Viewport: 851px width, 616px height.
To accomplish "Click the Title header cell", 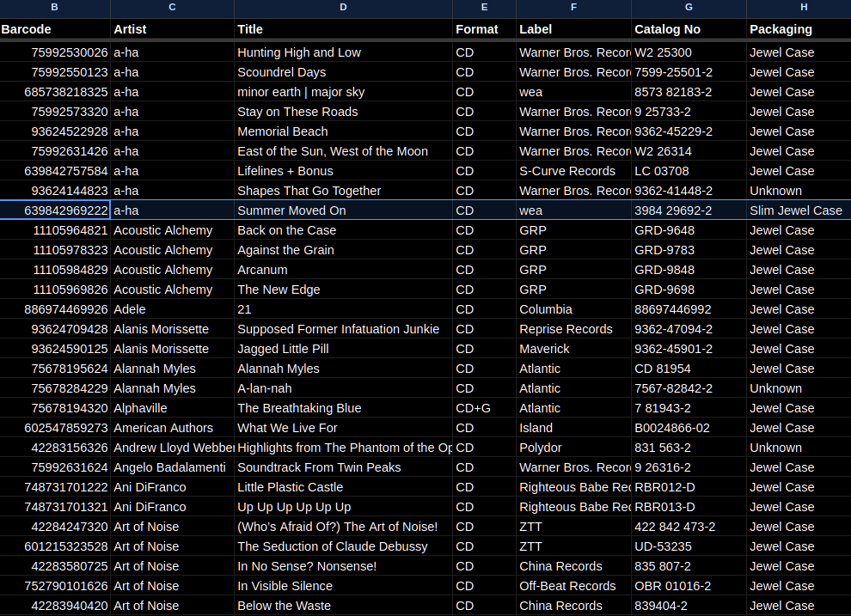I will coord(343,29).
